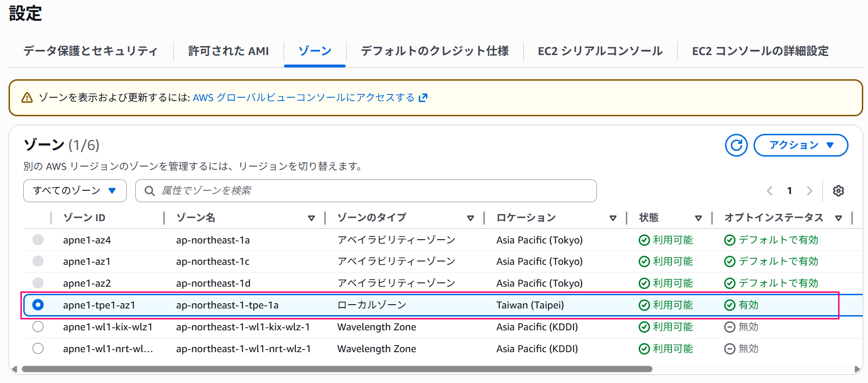Click the zone search input field
This screenshot has width=868, height=383.
point(366,191)
